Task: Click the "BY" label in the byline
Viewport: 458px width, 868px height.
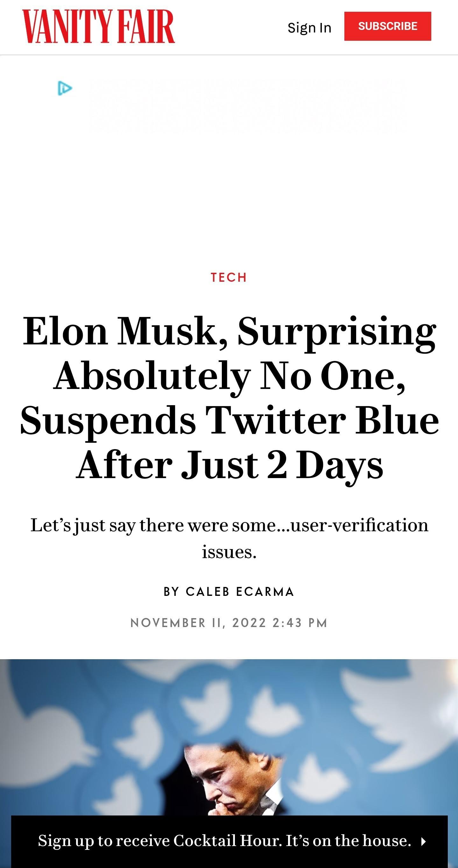Action: click(171, 592)
